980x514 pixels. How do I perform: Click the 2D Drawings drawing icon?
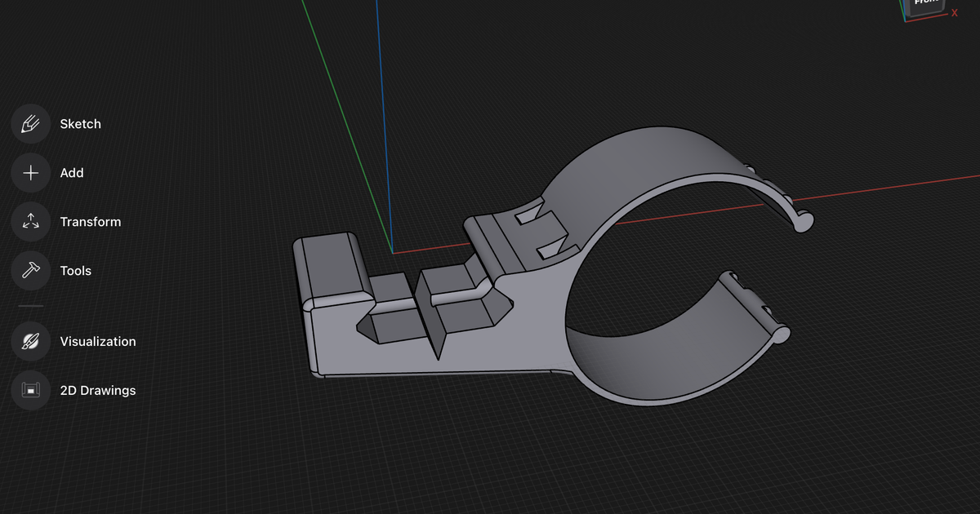30,390
